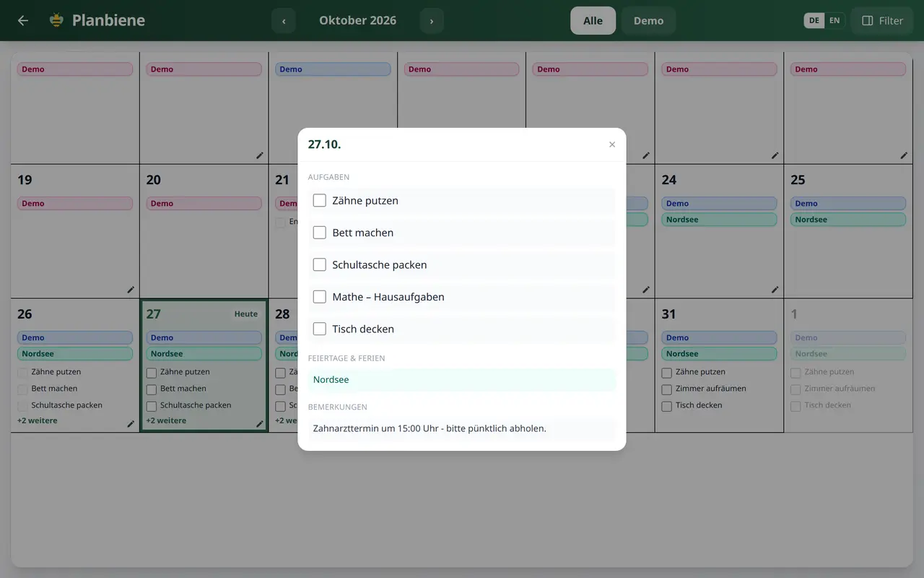
Task: Mark Mathe – Hausaufgaben as done
Action: pyautogui.click(x=320, y=297)
